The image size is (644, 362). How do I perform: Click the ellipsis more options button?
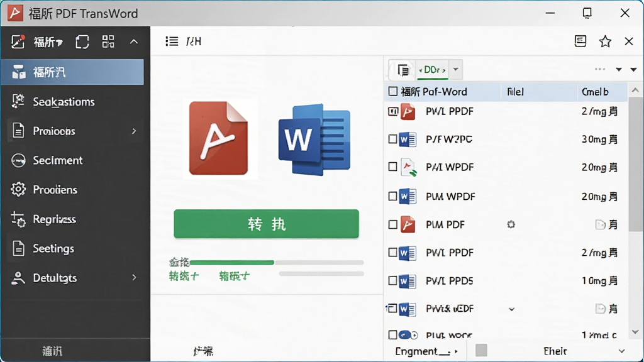click(x=600, y=69)
